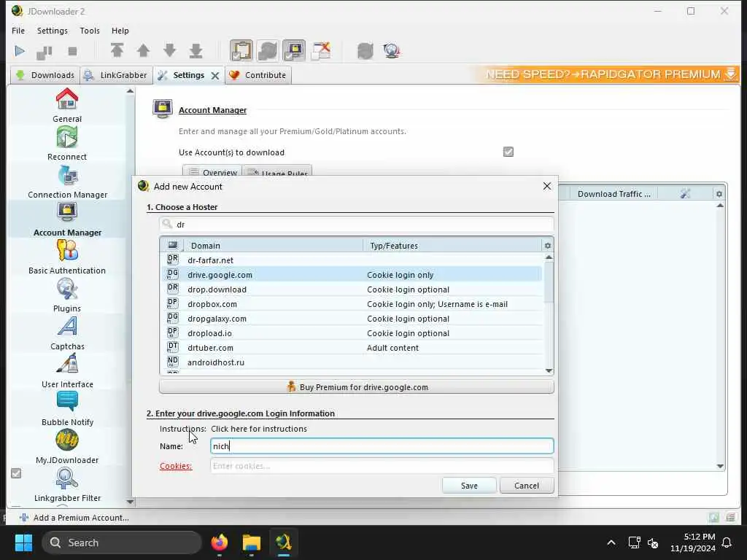Image resolution: width=747 pixels, height=560 pixels.
Task: Stop all downloads with the stop icon
Action: pyautogui.click(x=72, y=51)
